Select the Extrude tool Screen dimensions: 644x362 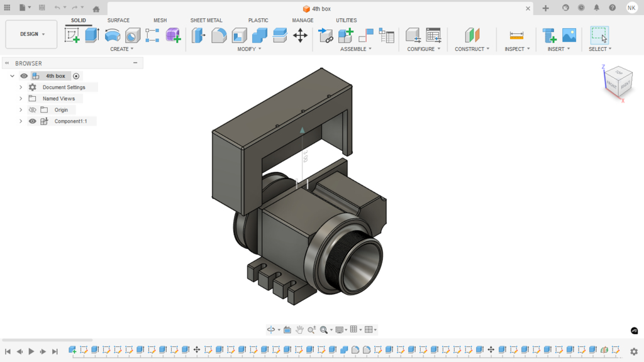(x=92, y=35)
